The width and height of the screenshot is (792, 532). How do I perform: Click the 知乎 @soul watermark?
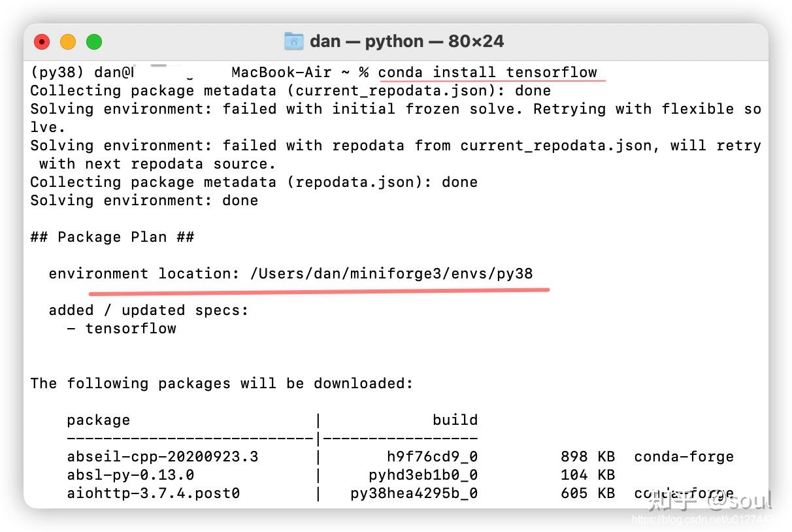coord(710,503)
